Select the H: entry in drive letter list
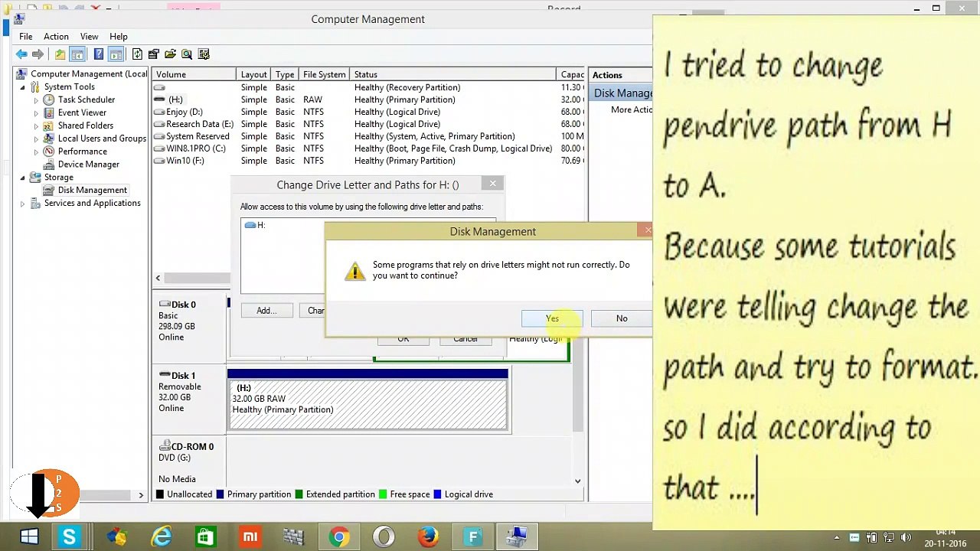Screen dimensions: 980x551 [x=255, y=225]
